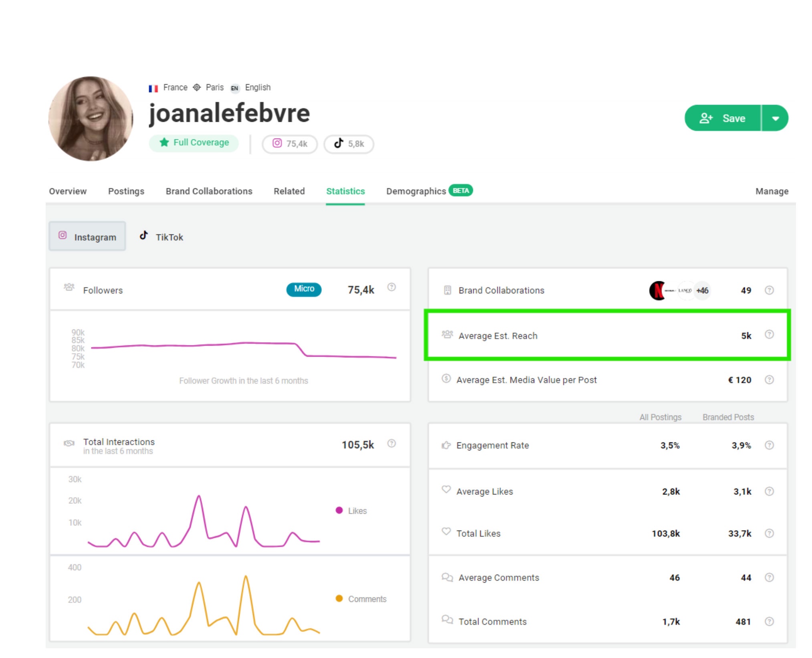Select the Instagram platform toggle
Image resolution: width=812 pixels, height=658 pixels.
click(x=87, y=236)
